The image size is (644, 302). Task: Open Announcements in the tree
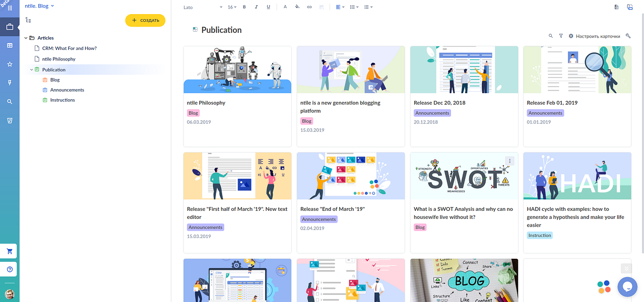pyautogui.click(x=67, y=90)
